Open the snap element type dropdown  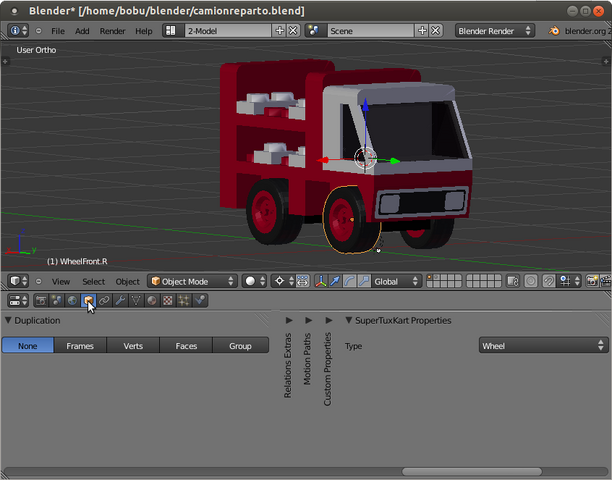(569, 281)
